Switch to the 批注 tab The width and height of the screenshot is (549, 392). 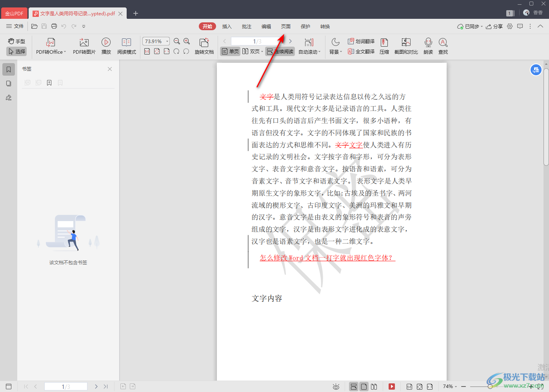(x=247, y=26)
